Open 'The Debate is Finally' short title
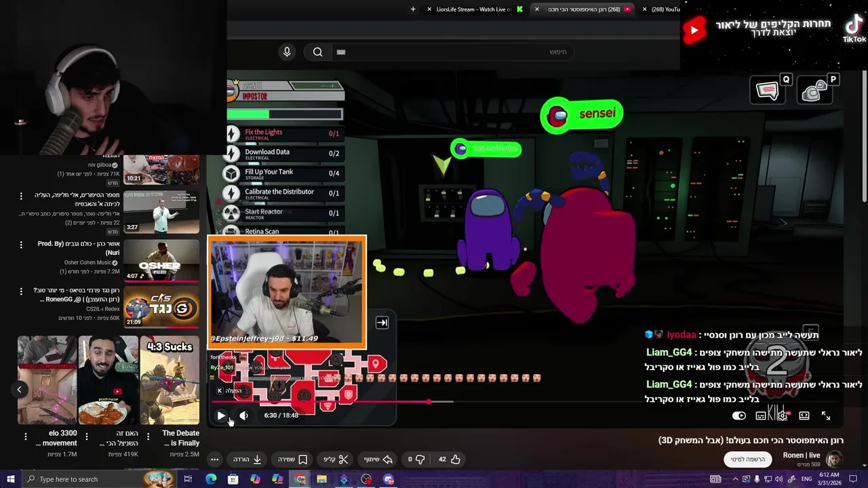This screenshot has height=488, width=868. tap(181, 438)
